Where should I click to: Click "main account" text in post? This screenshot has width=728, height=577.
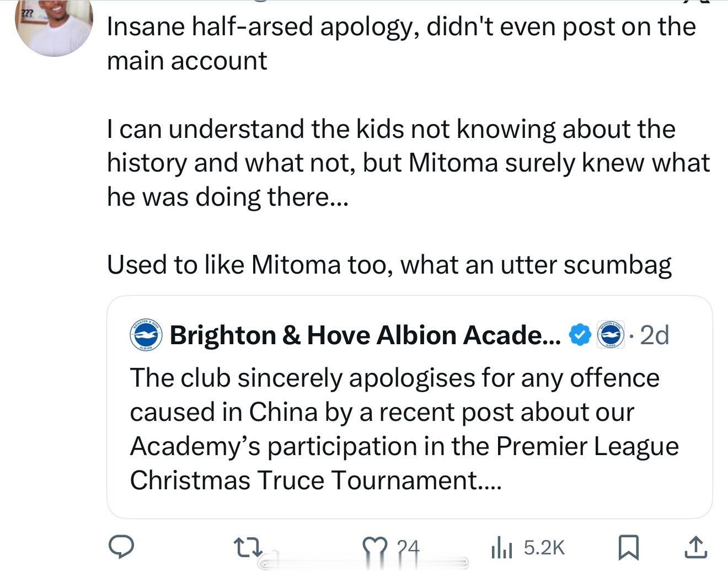[187, 61]
